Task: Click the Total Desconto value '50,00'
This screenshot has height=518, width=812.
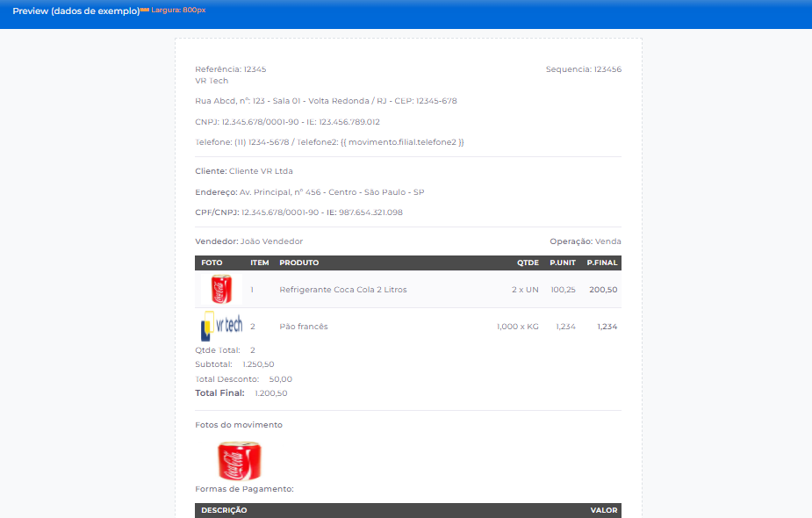Action: (x=280, y=379)
